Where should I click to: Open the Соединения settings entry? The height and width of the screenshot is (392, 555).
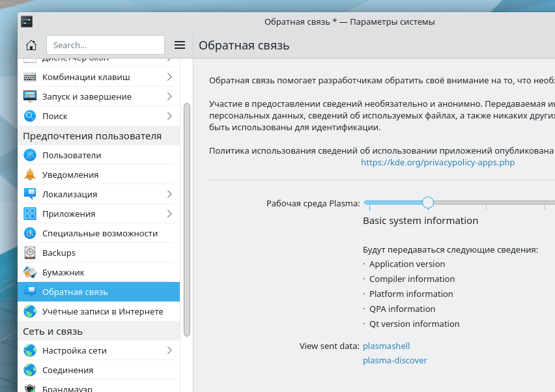[68, 370]
